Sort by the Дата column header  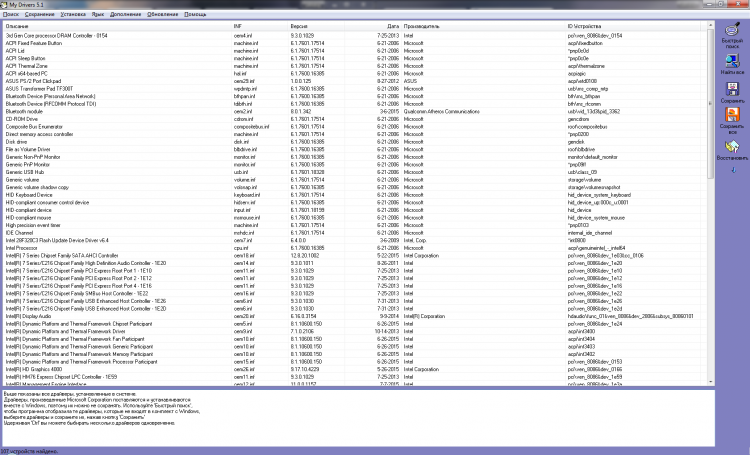point(373,26)
